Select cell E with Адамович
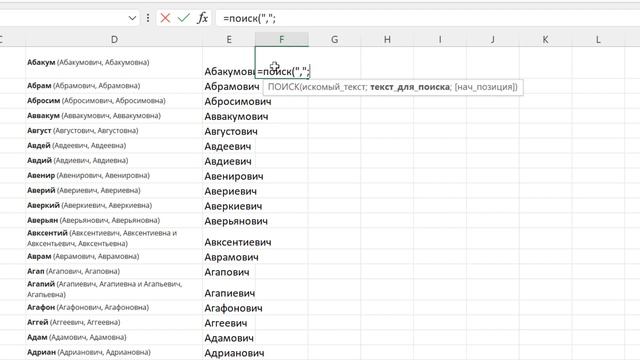Viewport: 640px width, 360px height. [229, 338]
